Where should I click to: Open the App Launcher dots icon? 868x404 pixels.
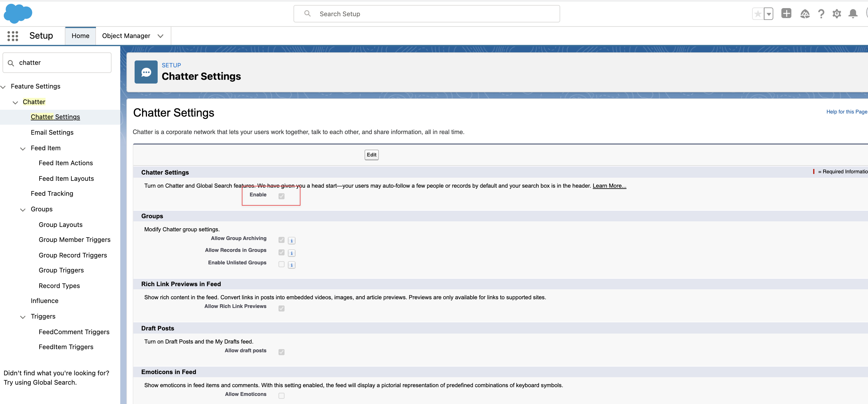pyautogui.click(x=13, y=36)
